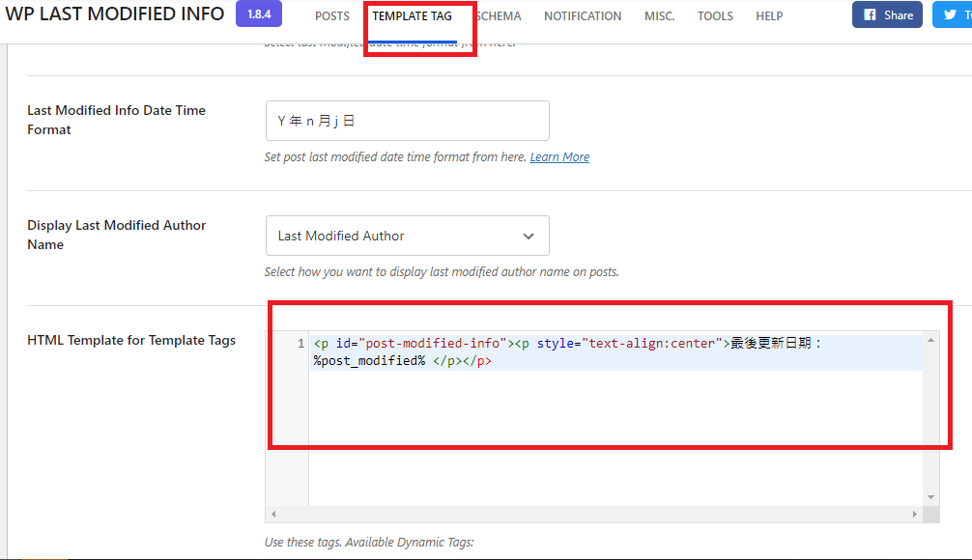The height and width of the screenshot is (560, 972).
Task: Click the WP LAST MODIFIED INFO title
Action: [115, 14]
